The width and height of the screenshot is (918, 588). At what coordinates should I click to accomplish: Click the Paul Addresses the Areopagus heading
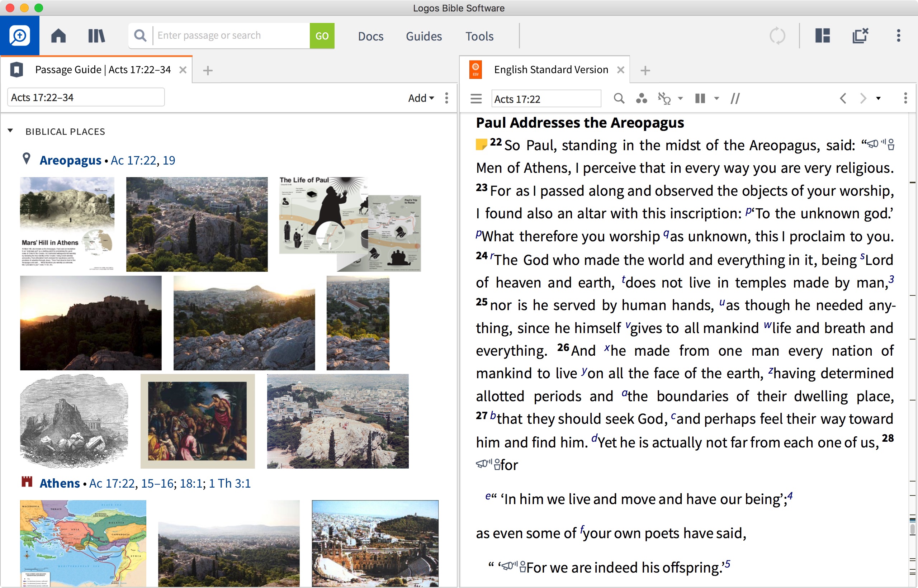tap(580, 123)
